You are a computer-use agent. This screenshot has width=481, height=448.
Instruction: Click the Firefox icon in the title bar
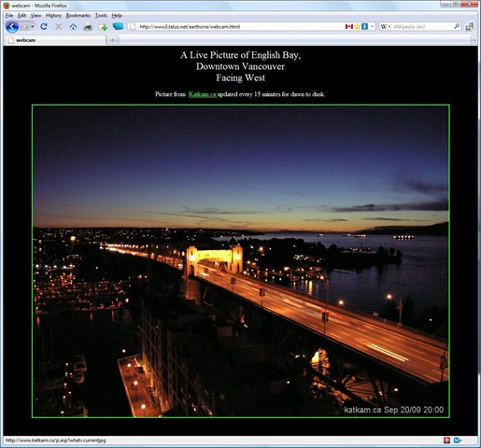[x=7, y=6]
